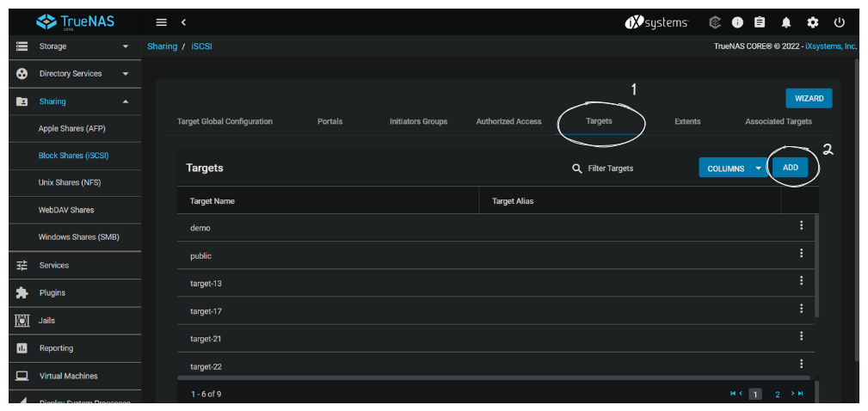
Task: Open the options menu for public
Action: [x=801, y=253]
